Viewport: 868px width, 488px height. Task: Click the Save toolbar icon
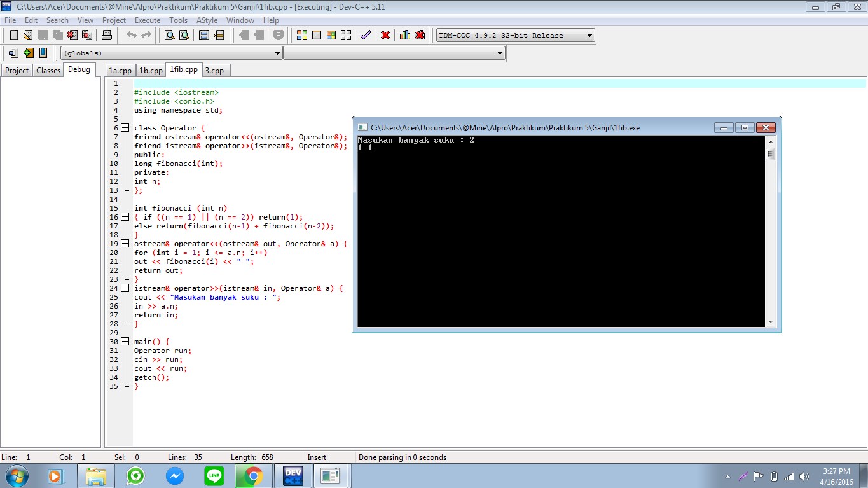click(x=43, y=35)
